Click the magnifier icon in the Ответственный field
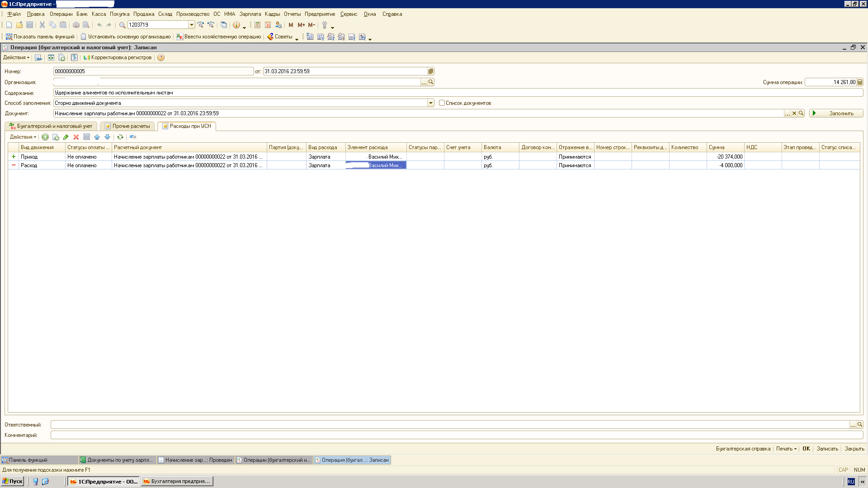Viewport: 868px width, 488px height. coord(860,425)
